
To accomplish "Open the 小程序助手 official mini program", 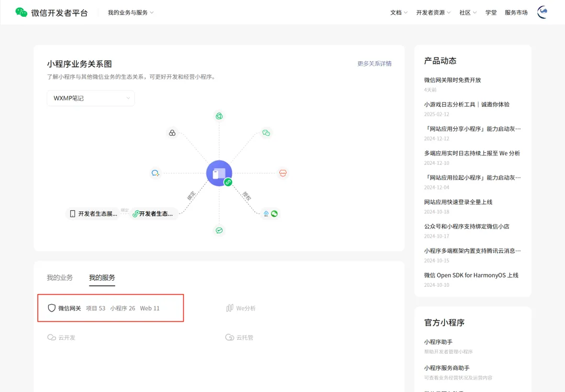I will (438, 342).
